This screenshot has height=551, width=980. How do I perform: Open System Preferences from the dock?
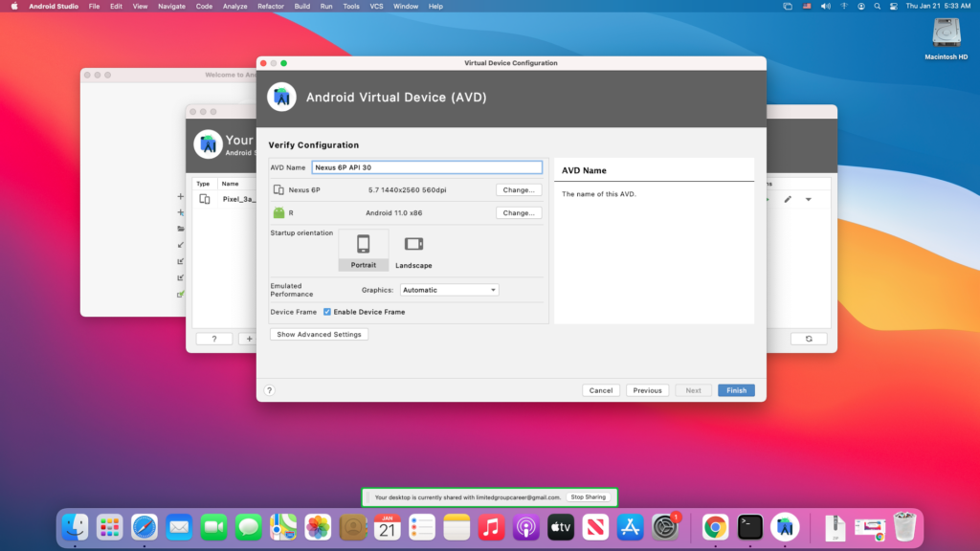[x=665, y=527]
